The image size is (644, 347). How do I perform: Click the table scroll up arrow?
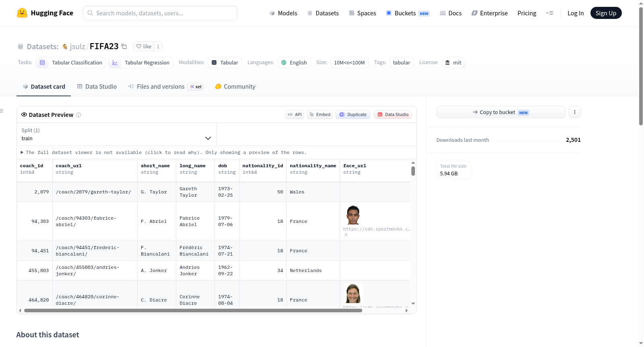(413, 162)
